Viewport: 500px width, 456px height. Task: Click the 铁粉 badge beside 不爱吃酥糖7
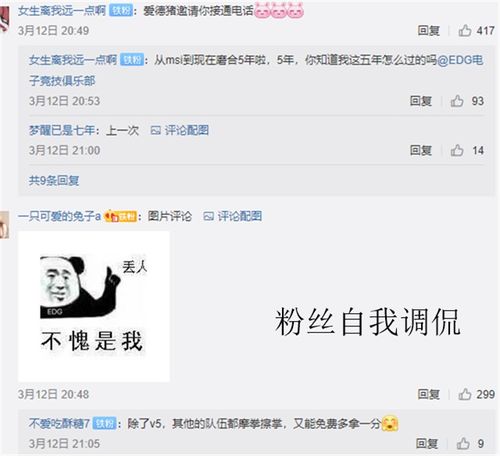105,424
